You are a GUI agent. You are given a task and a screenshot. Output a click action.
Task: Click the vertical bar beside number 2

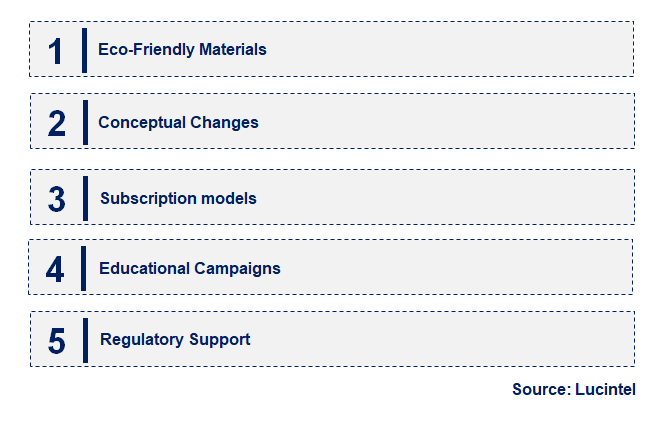pos(85,122)
